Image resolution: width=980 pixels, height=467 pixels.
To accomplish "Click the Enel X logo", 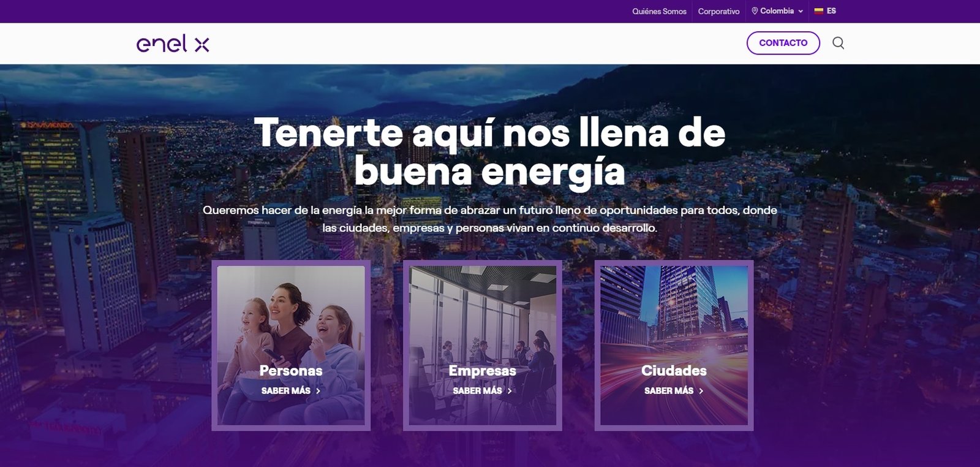I will 173,44.
